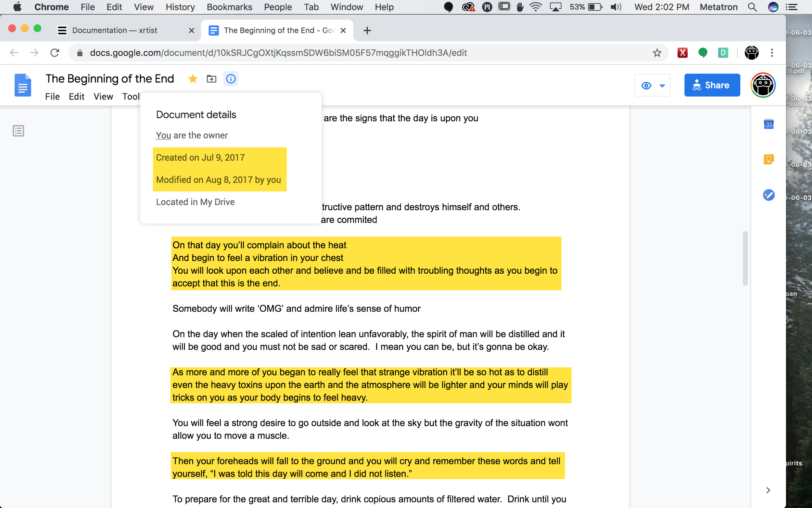Click the blue Share button
Screen dimensions: 812x508
(x=712, y=85)
